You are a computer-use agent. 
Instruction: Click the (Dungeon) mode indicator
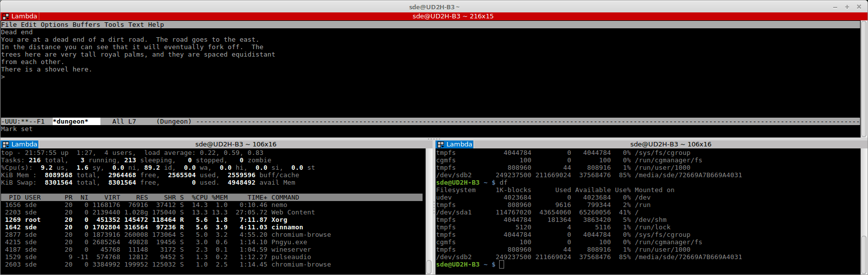click(174, 122)
